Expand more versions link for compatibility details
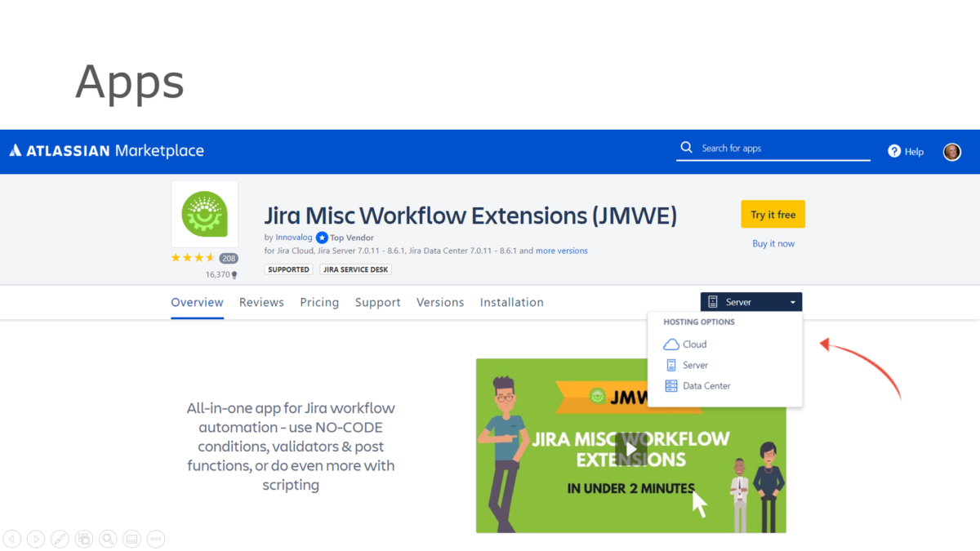This screenshot has height=551, width=980. tap(561, 251)
